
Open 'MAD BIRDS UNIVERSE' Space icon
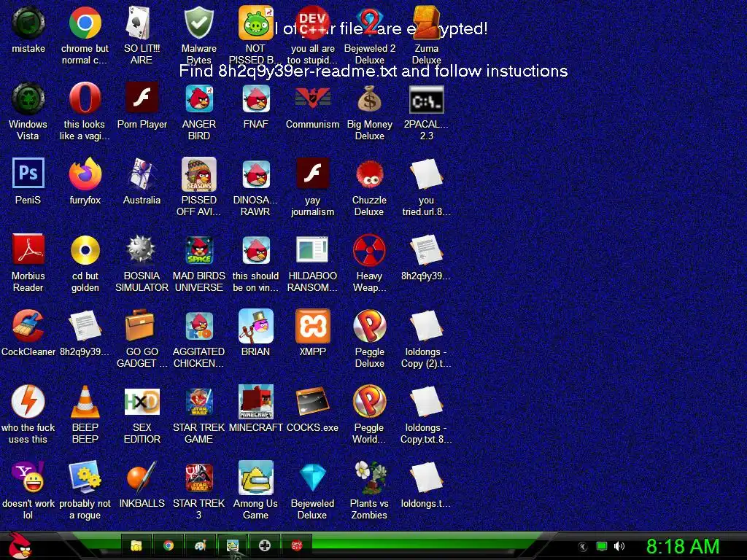(x=198, y=250)
